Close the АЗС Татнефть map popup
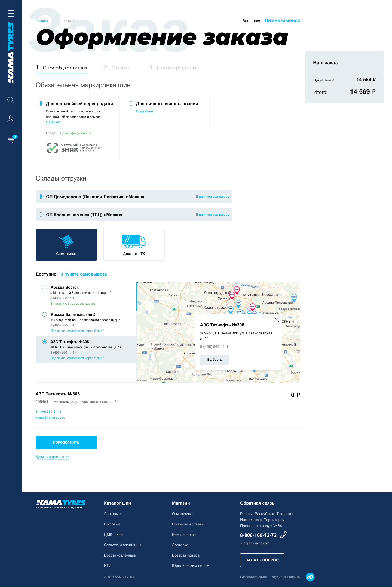The width and height of the screenshot is (392, 587). tap(276, 319)
